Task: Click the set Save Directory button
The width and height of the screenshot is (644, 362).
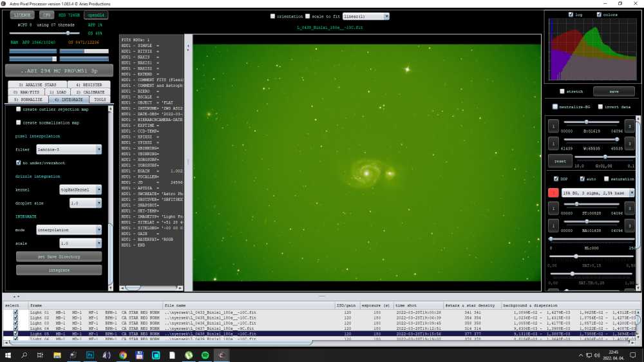Action: (59, 257)
